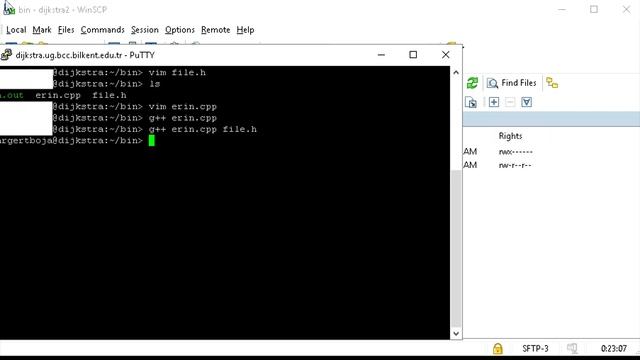
Task: Click the PuTTY title bar text
Action: (85, 55)
